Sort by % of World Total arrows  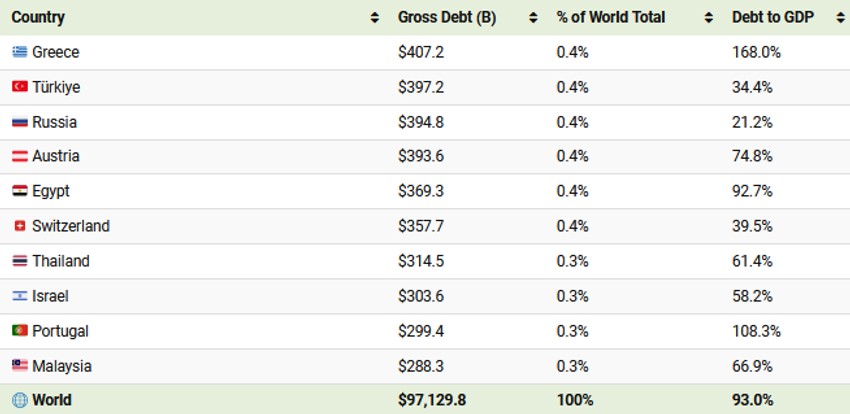tap(708, 17)
